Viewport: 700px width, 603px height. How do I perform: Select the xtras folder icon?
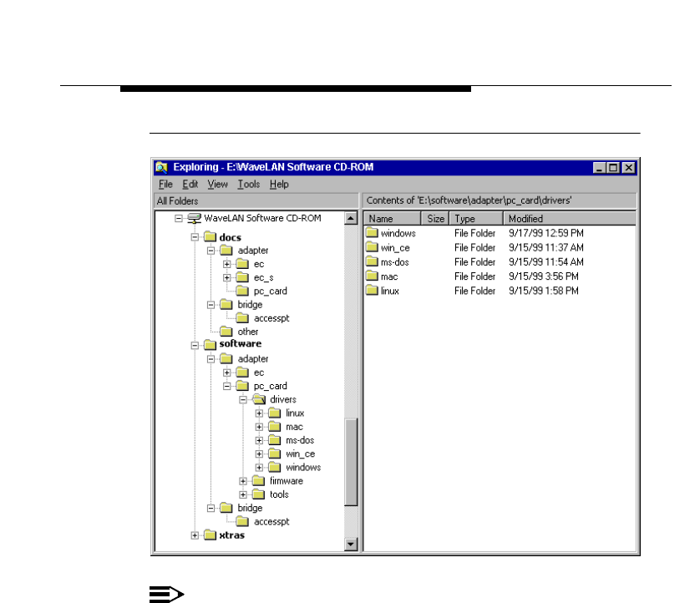point(211,535)
